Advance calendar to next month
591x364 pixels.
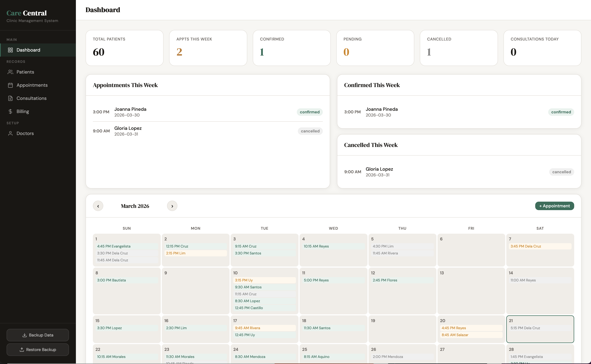(x=172, y=206)
